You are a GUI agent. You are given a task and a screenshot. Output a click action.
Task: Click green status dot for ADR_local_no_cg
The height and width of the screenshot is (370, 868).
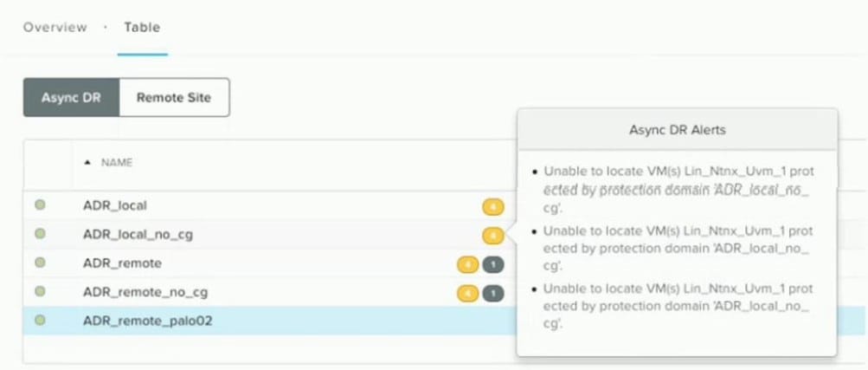coord(39,234)
